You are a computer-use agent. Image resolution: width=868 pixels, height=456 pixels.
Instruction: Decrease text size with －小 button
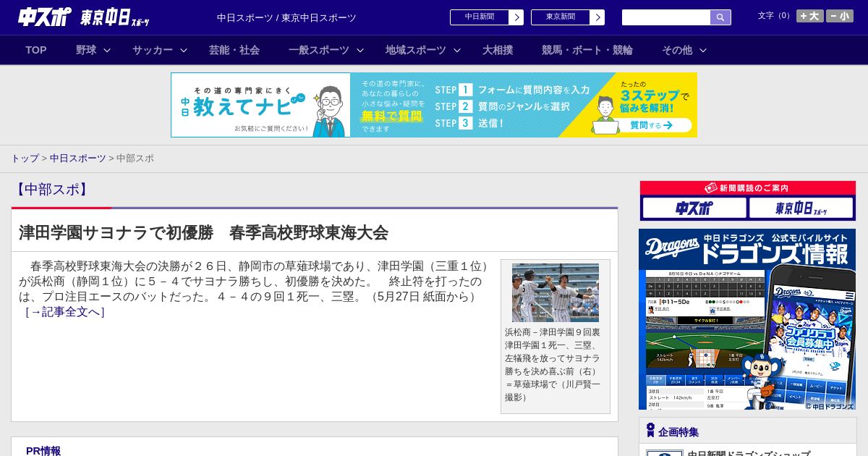pyautogui.click(x=840, y=16)
